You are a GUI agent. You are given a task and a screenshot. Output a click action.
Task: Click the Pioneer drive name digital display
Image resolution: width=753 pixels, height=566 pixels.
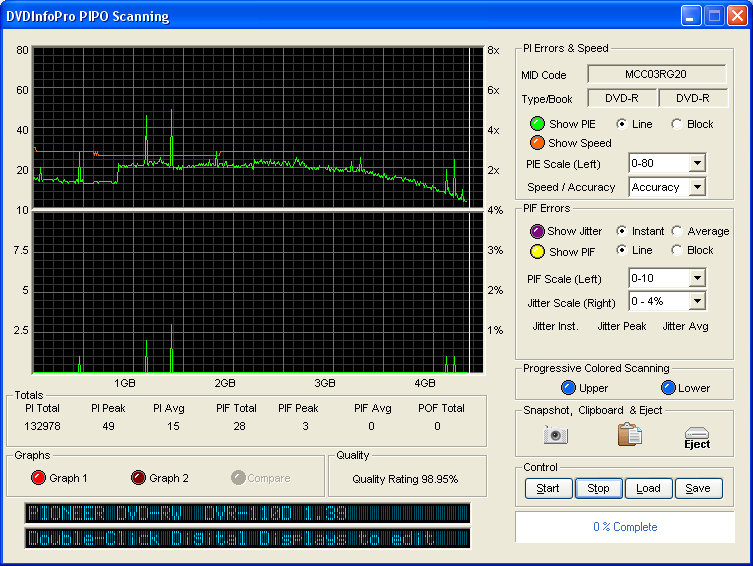point(248,514)
